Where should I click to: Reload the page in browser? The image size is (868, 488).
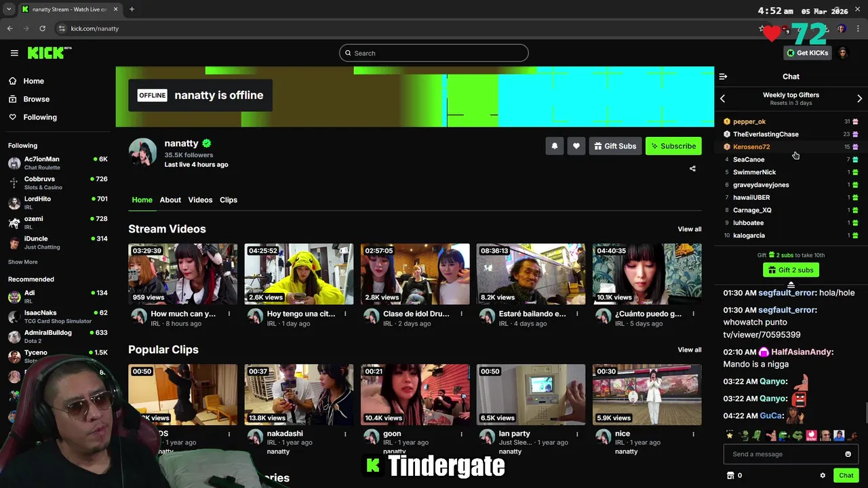coord(42,28)
